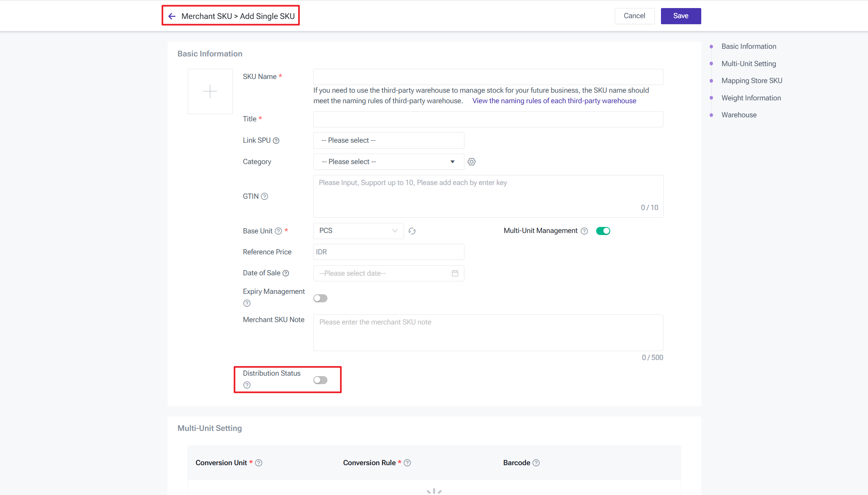Image resolution: width=868 pixels, height=495 pixels.
Task: Click the back arrow beside Merchant SKU
Action: (x=172, y=16)
